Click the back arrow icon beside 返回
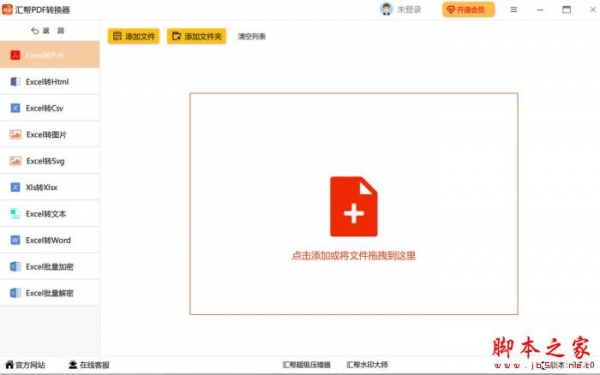This screenshot has height=375, width=600. [35, 31]
